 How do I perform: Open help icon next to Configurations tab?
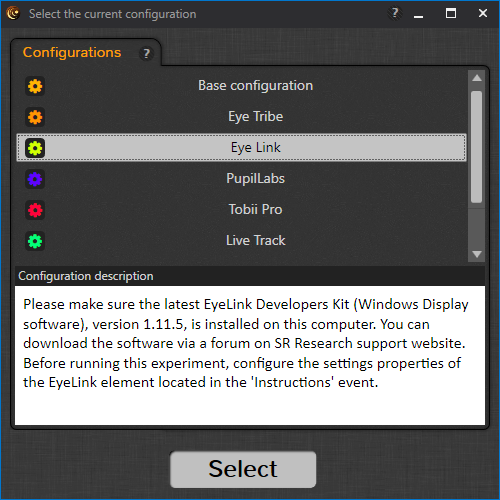coord(146,53)
